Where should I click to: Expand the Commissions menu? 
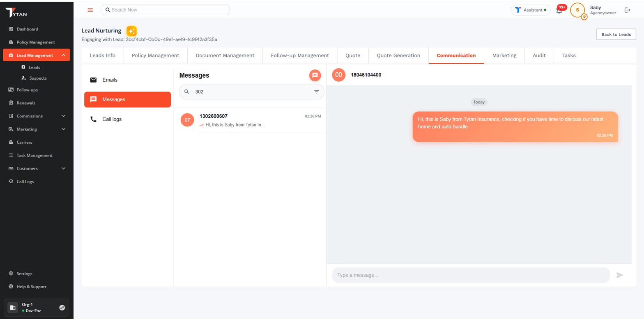tap(63, 116)
